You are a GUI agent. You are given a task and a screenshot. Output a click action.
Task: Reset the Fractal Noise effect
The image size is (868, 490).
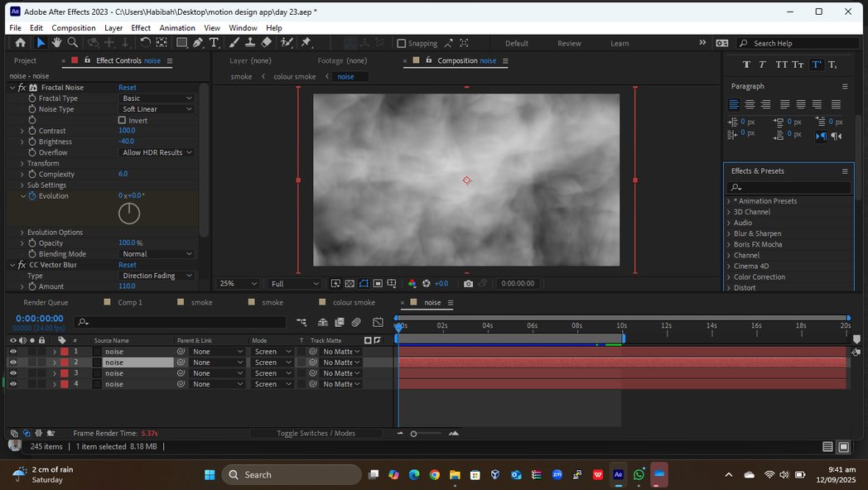point(128,88)
